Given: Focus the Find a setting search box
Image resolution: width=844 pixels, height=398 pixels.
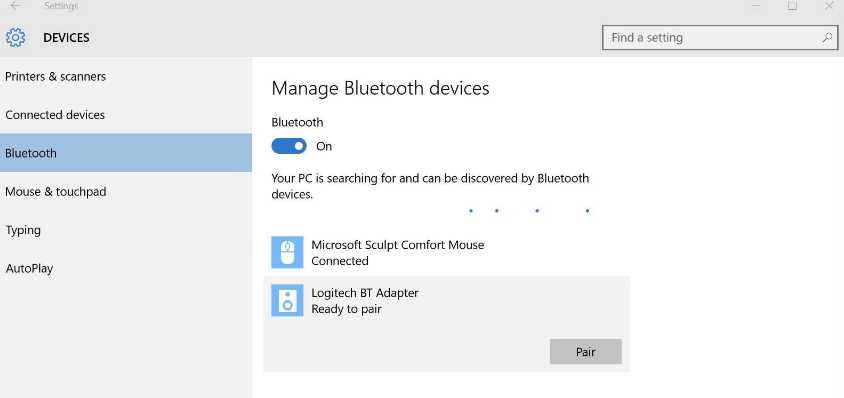Looking at the screenshot, I should (720, 38).
